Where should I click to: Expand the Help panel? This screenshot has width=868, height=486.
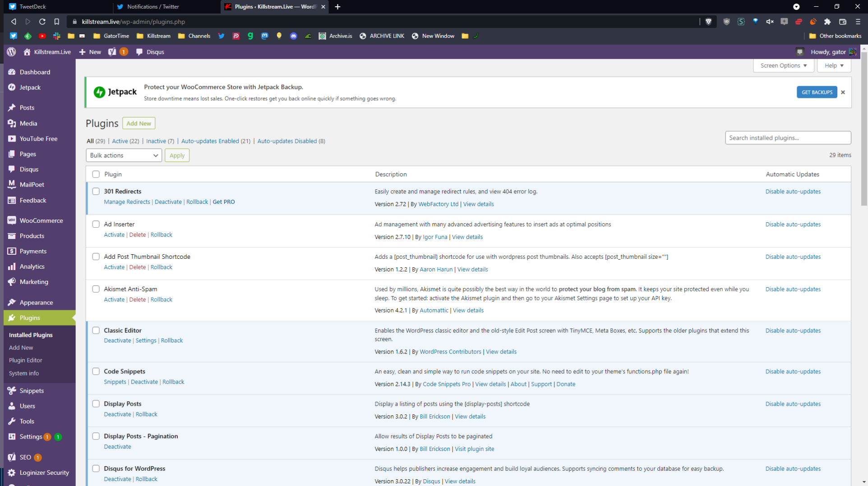click(834, 65)
